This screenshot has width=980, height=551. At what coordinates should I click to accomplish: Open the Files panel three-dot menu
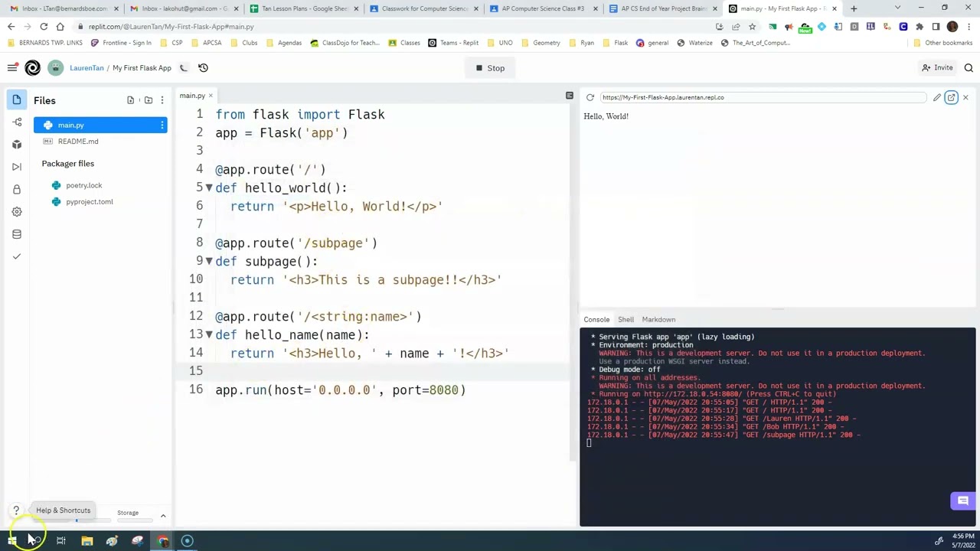tap(162, 100)
